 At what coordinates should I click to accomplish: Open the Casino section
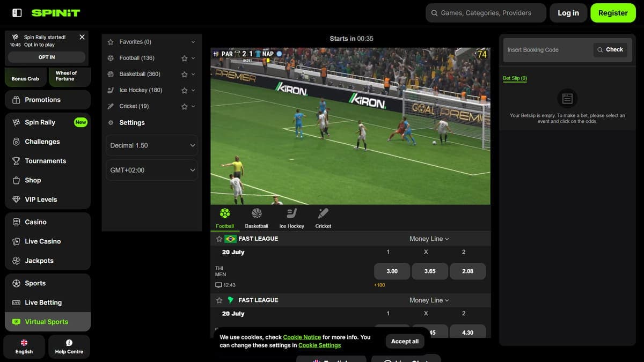pyautogui.click(x=48, y=222)
